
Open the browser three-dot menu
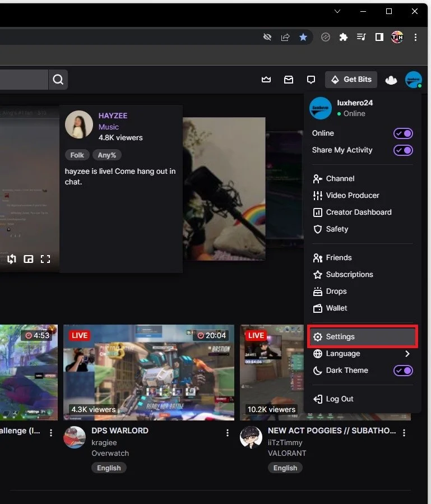coord(415,38)
